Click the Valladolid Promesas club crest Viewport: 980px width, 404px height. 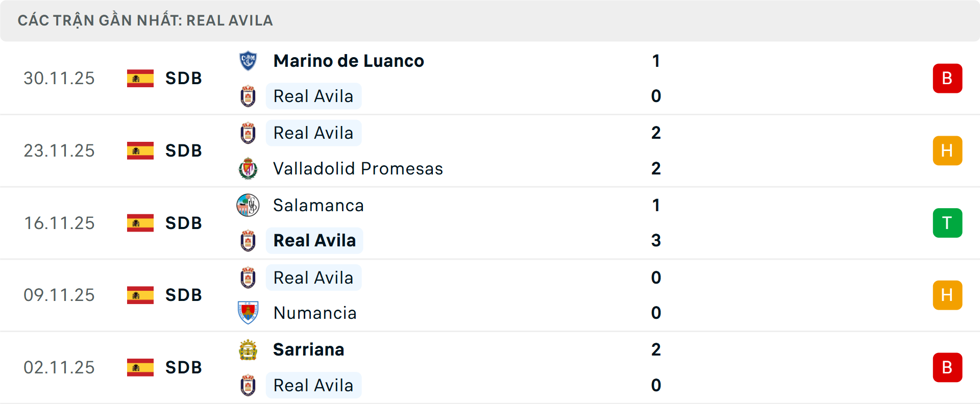(x=248, y=169)
